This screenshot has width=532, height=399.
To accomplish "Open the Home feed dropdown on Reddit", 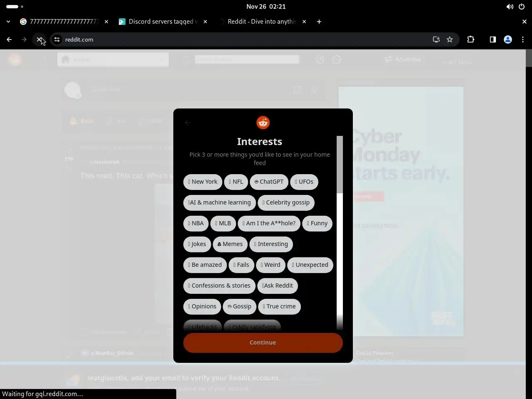I will coord(113,60).
